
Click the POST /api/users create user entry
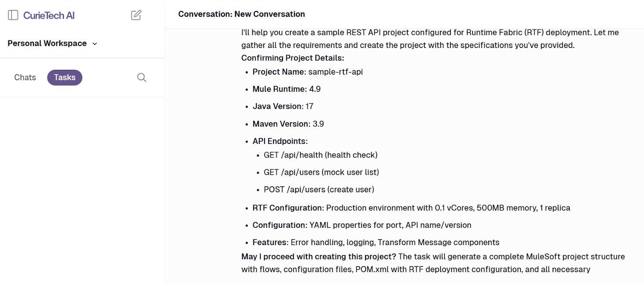click(319, 189)
